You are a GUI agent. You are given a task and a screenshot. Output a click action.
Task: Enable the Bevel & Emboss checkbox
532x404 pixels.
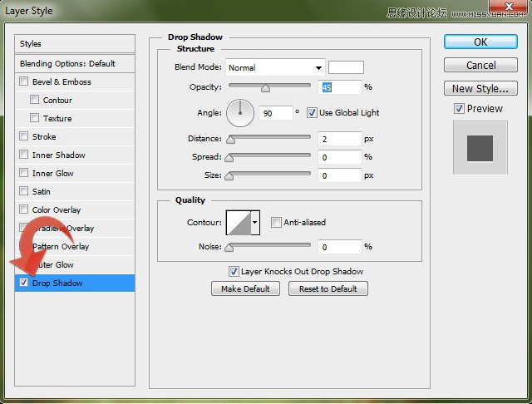pyautogui.click(x=24, y=81)
